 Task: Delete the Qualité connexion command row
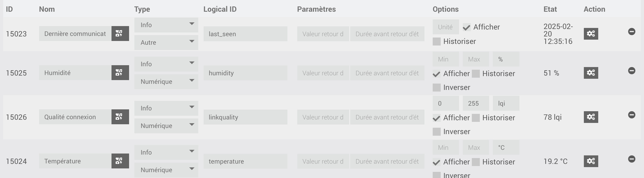[631, 115]
